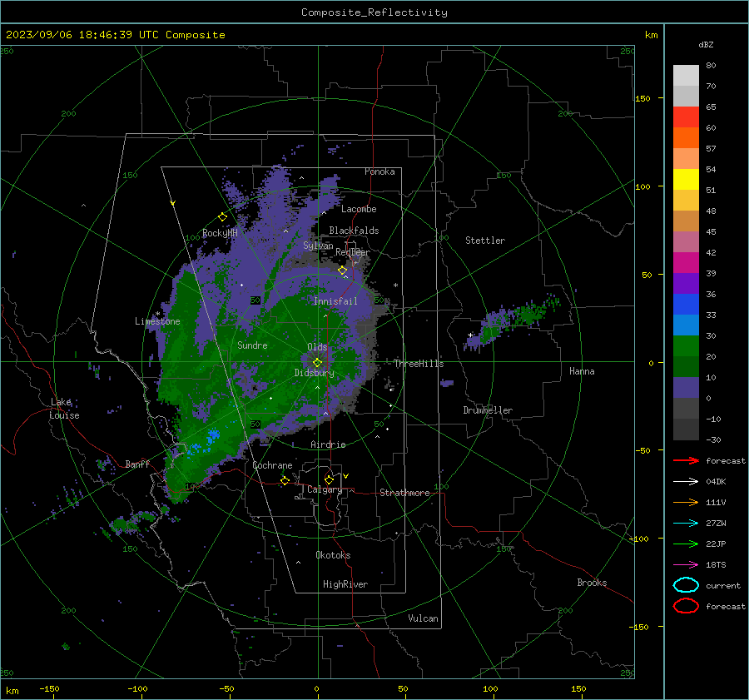Click the 04DK legend text
Image resolution: width=749 pixels, height=700 pixels.
(x=716, y=482)
